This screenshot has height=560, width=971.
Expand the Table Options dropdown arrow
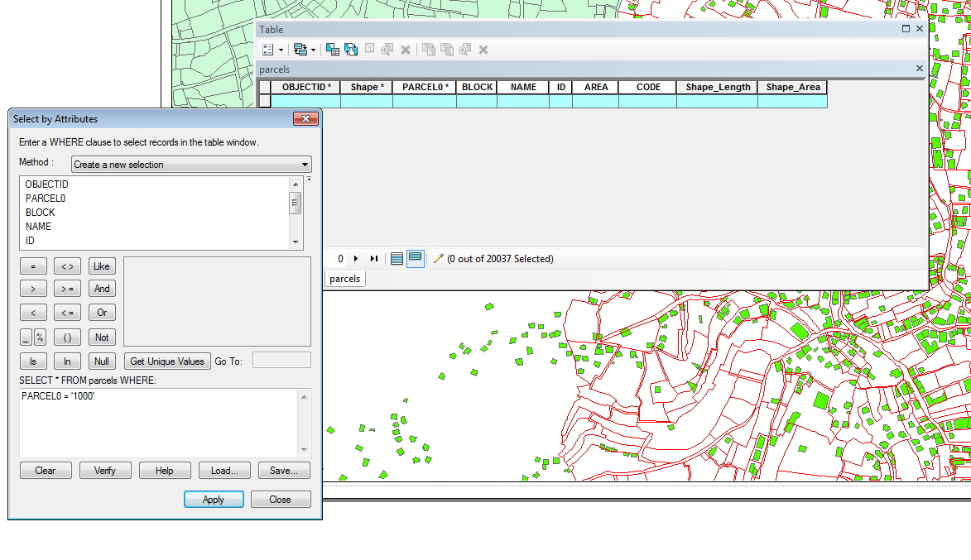(281, 50)
